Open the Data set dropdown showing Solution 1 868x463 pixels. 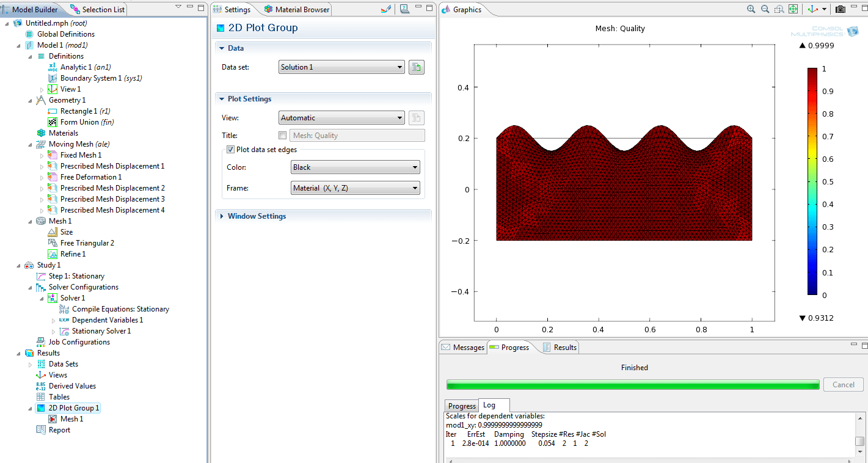click(x=341, y=67)
